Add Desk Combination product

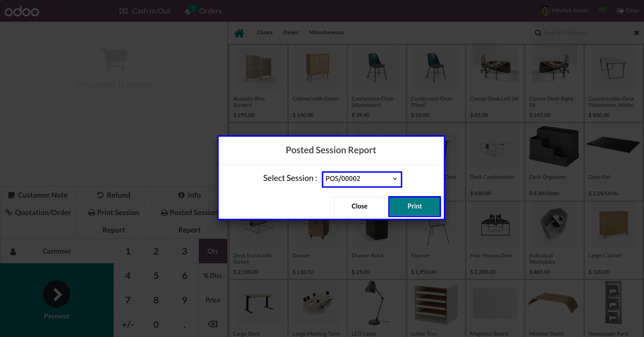coord(495,162)
